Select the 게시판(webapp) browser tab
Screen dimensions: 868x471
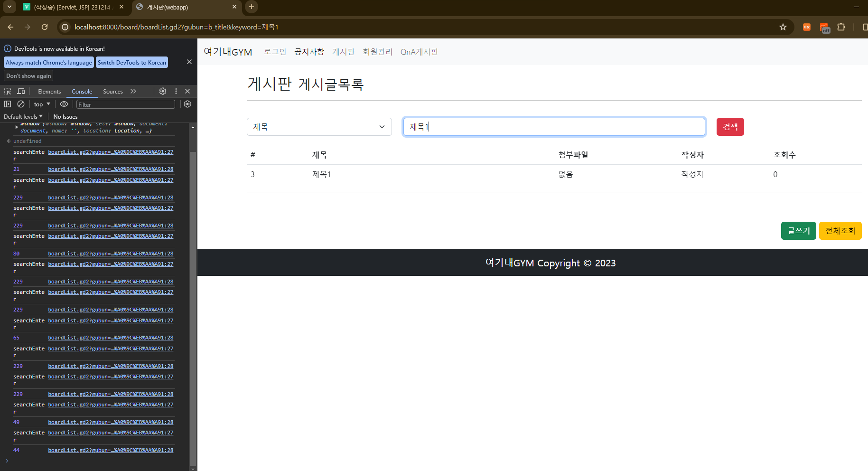click(186, 7)
